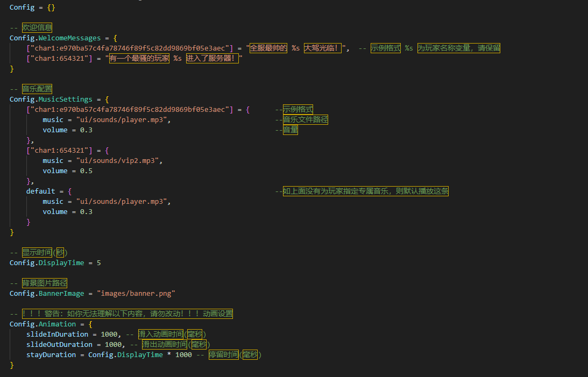
Task: Click the 为玩家名称变量，请保留 comment
Action: click(459, 48)
